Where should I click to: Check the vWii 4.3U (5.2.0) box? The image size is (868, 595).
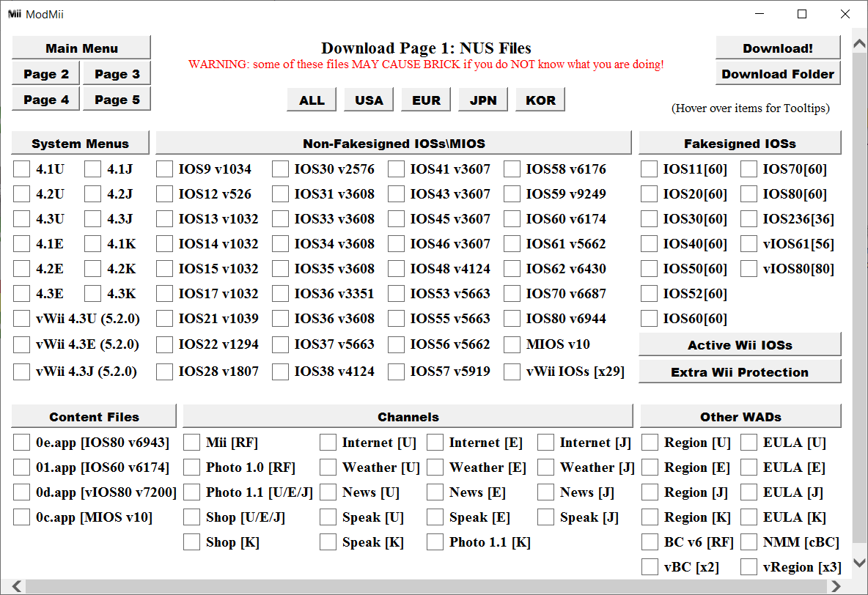coord(21,318)
